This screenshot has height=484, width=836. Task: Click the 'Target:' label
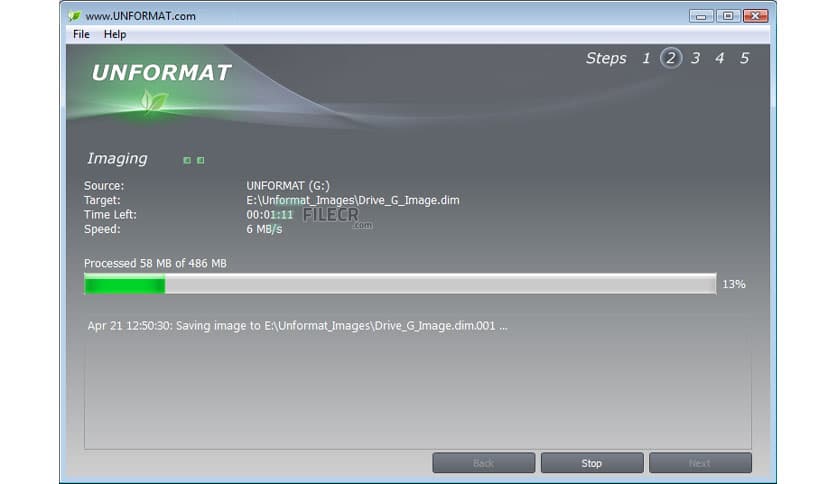(x=102, y=200)
